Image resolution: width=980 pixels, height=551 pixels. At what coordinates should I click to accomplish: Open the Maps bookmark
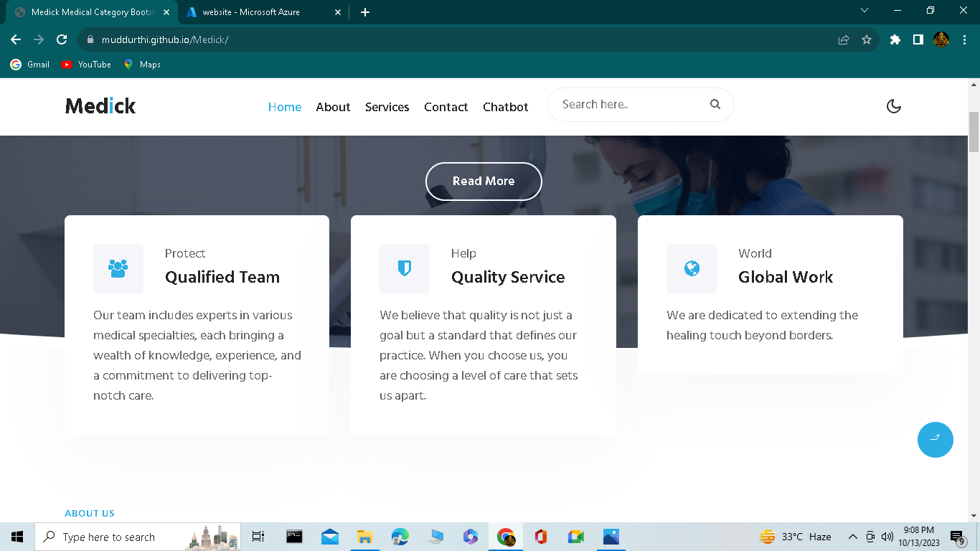pyautogui.click(x=142, y=64)
